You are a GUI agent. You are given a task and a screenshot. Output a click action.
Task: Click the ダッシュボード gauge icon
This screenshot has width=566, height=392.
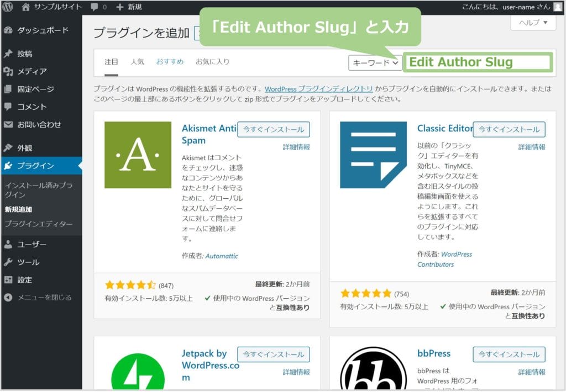click(8, 30)
